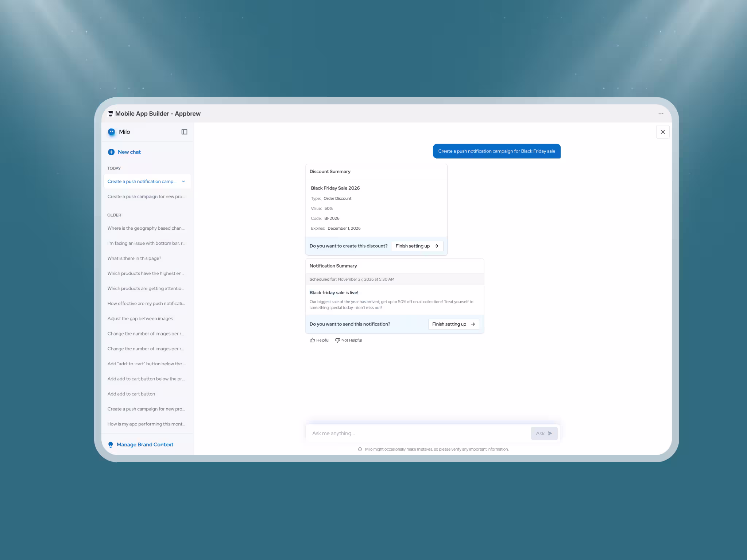
Task: Click the thumbs-up Helpful icon
Action: [312, 340]
